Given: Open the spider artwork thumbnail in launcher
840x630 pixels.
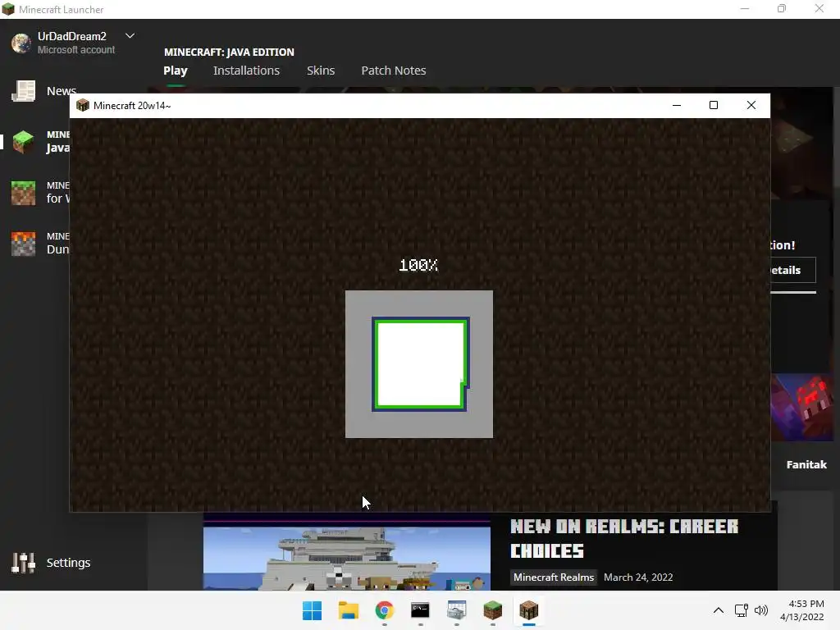Looking at the screenshot, I should pyautogui.click(x=802, y=407).
